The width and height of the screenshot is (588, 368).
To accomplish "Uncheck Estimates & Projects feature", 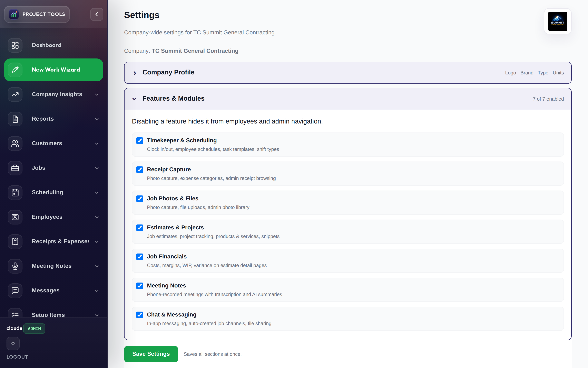I will click(x=139, y=228).
